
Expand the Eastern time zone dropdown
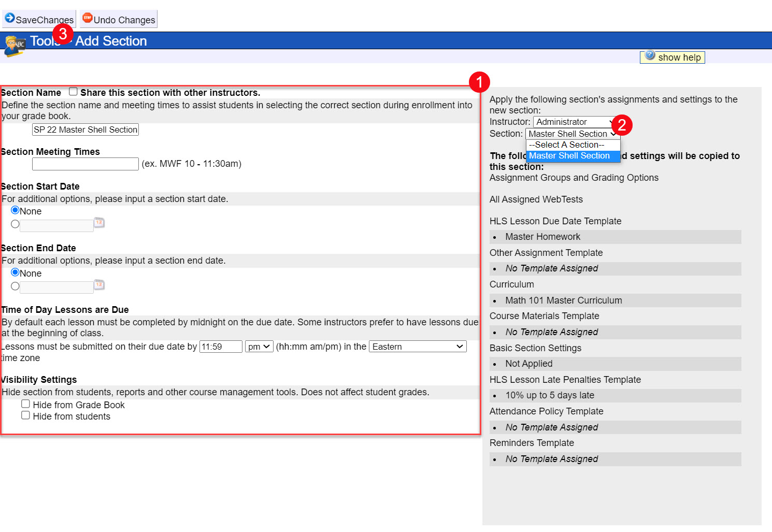[418, 347]
